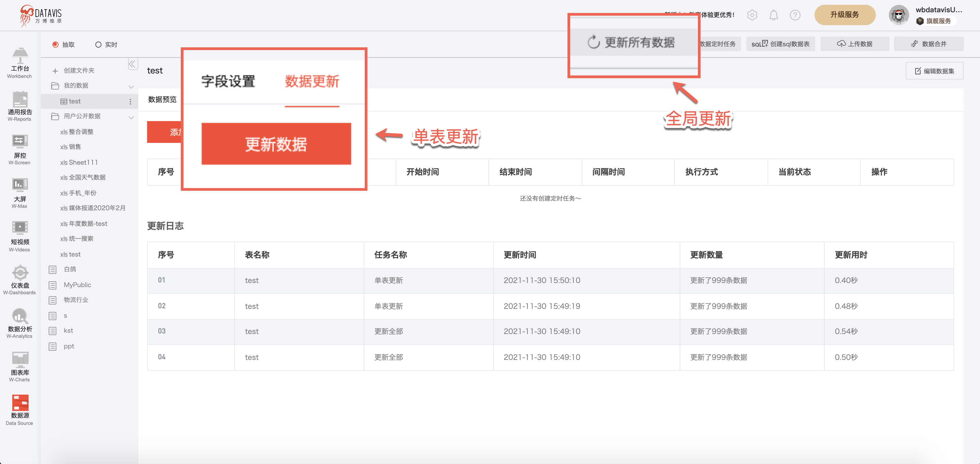Viewport: 980px width, 464px height.
Task: Open the xls test public dataset
Action: point(70,254)
